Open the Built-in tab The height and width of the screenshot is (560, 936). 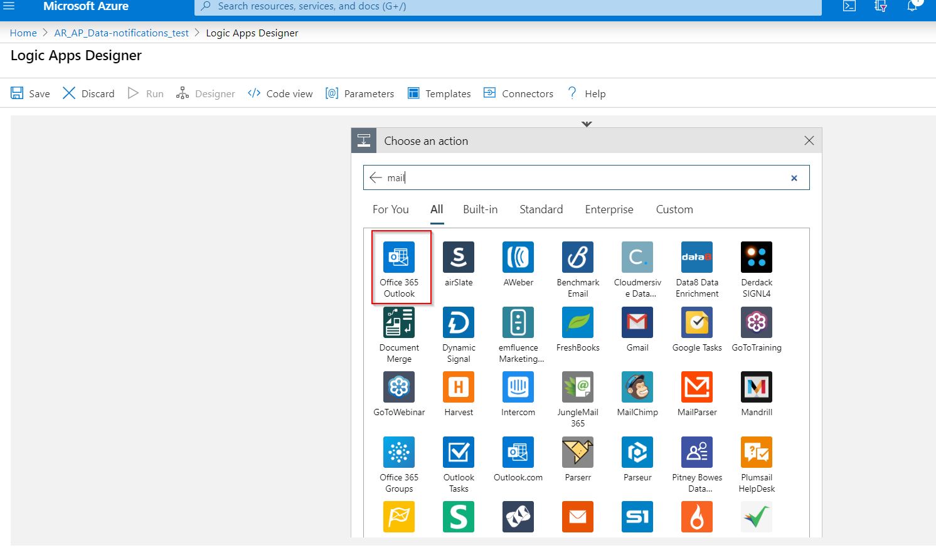pyautogui.click(x=480, y=209)
